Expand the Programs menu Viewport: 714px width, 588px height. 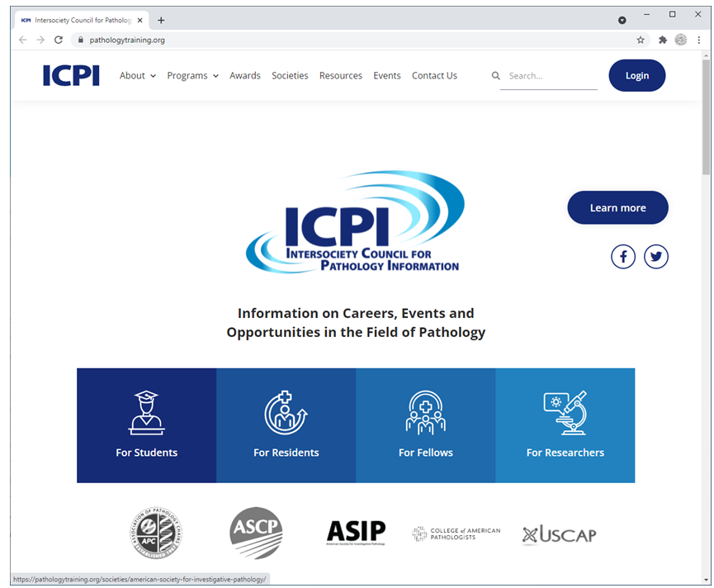click(192, 75)
